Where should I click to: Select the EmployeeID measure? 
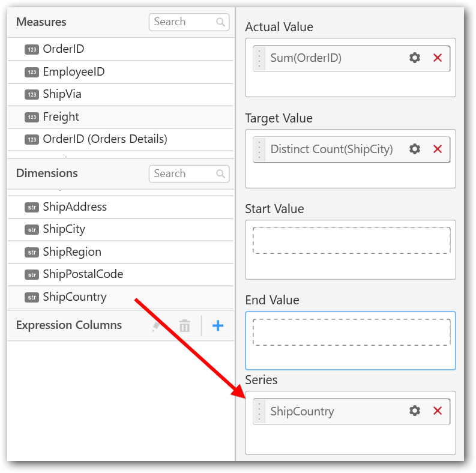(x=73, y=72)
